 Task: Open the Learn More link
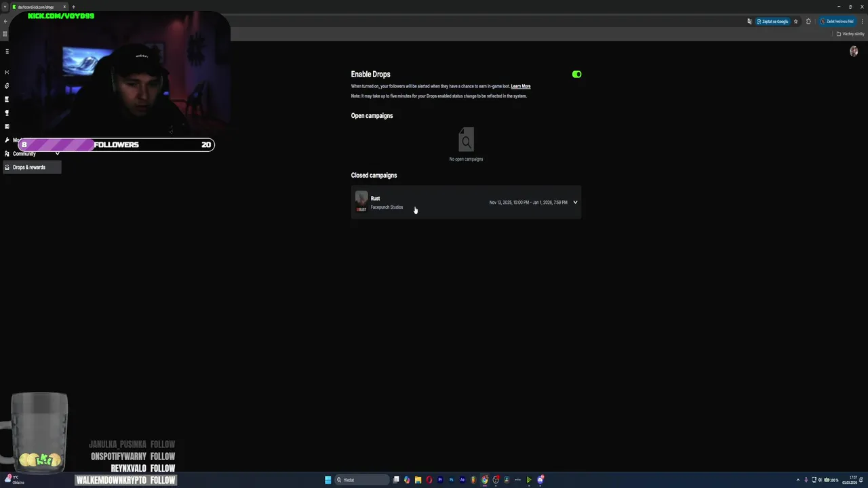coord(521,86)
